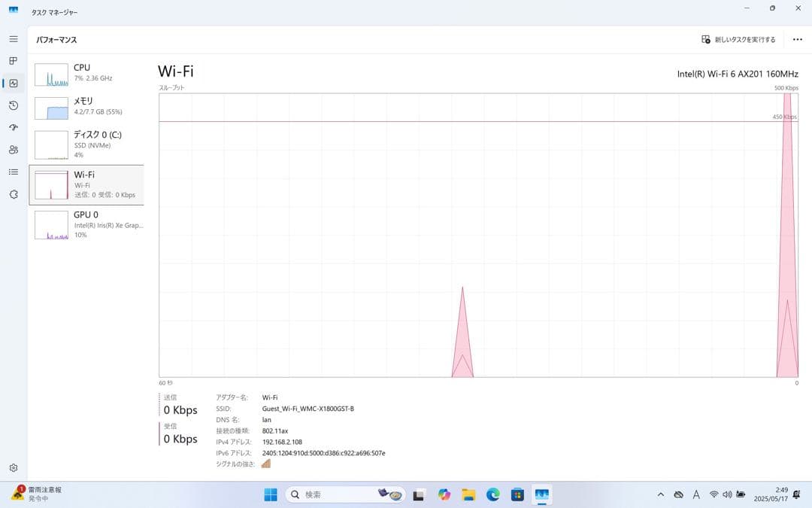Open the Users page icon

coord(14,150)
